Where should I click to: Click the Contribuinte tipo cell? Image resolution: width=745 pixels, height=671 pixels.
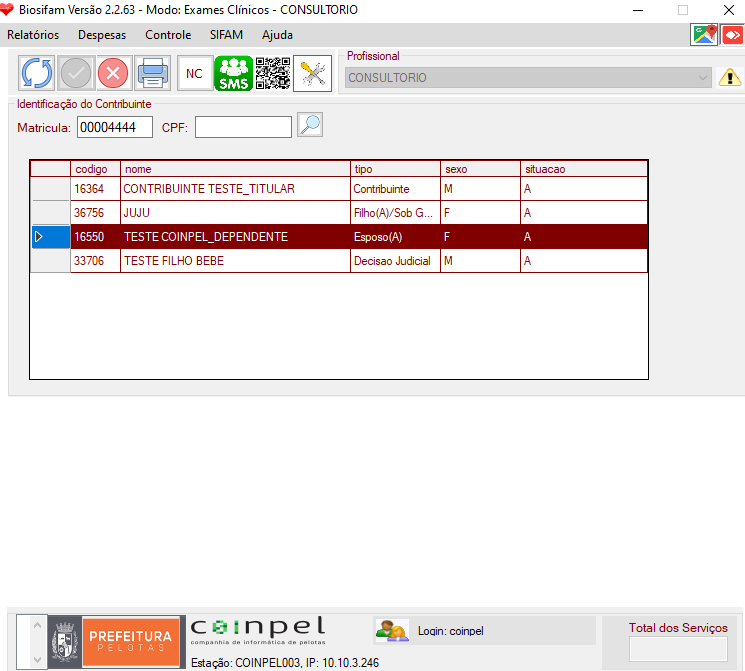pyautogui.click(x=395, y=189)
